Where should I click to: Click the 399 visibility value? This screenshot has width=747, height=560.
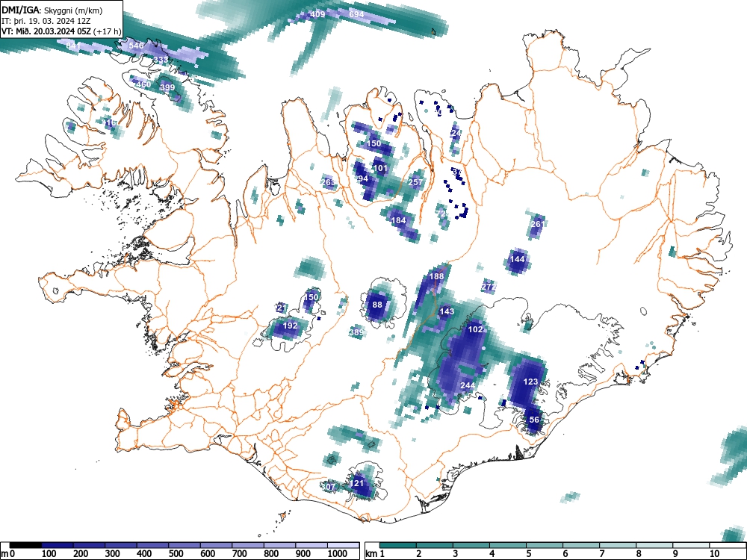point(167,87)
